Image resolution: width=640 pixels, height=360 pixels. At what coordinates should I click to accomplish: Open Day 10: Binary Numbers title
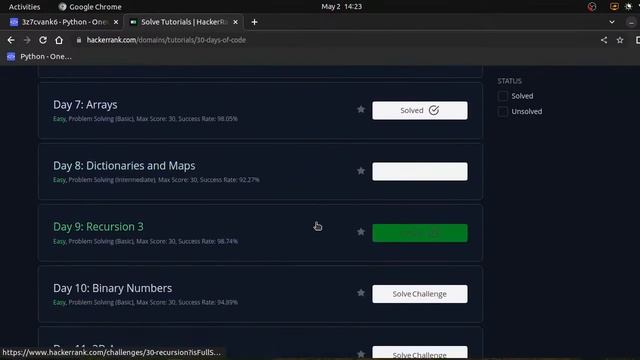tap(113, 288)
